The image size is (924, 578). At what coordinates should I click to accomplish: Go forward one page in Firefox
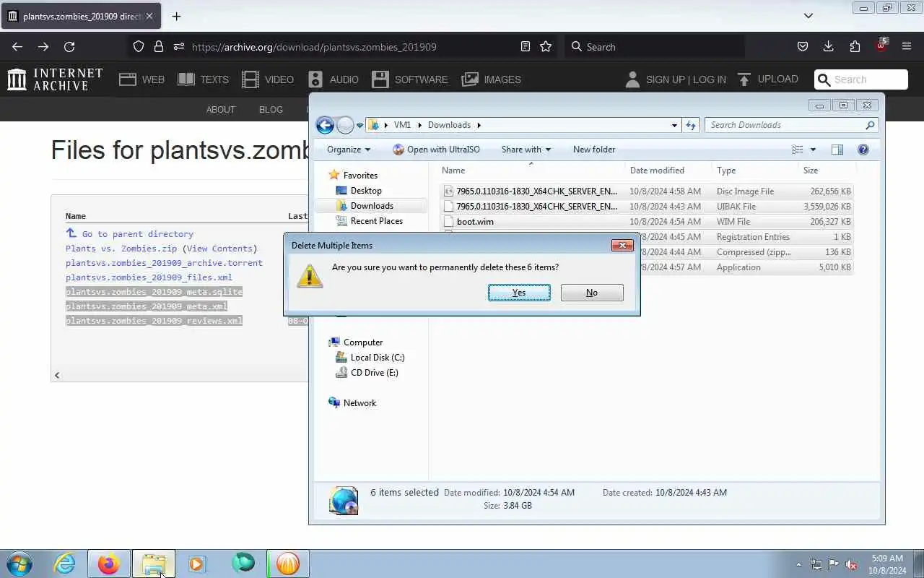(43, 46)
